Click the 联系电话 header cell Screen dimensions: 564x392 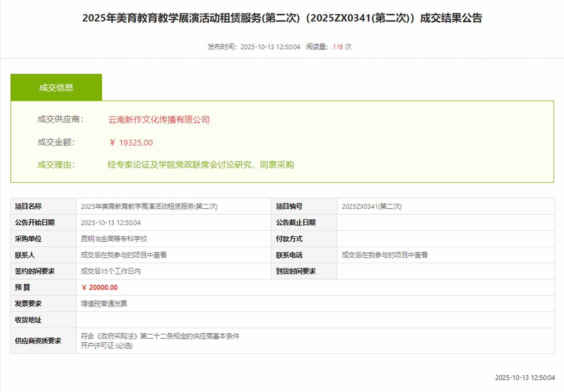click(x=304, y=255)
